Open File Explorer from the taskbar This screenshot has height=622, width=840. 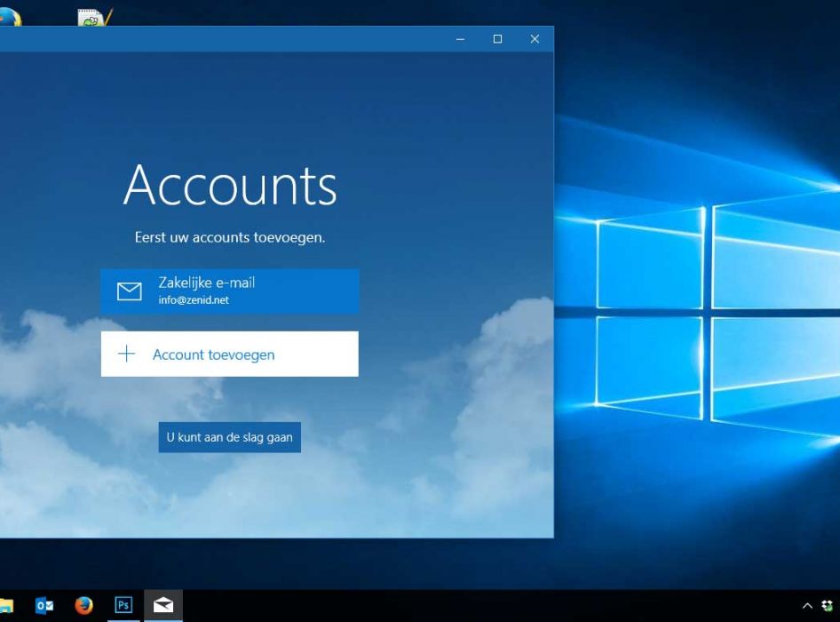[x=6, y=605]
